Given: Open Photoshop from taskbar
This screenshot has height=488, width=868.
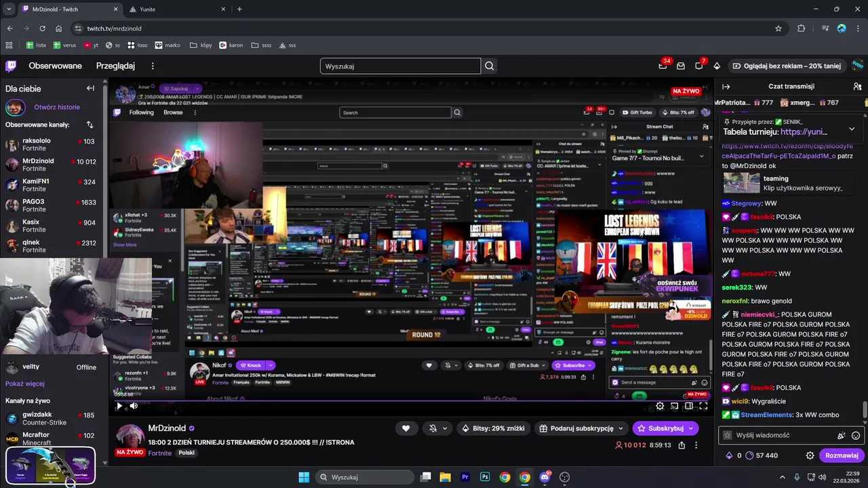Looking at the screenshot, I should coord(485,477).
